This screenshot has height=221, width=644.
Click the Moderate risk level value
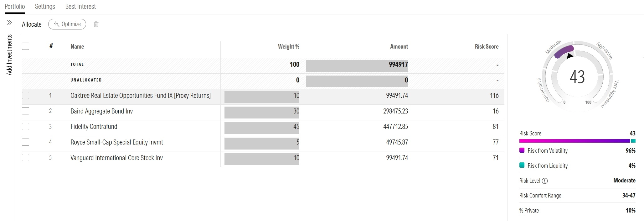[624, 181]
